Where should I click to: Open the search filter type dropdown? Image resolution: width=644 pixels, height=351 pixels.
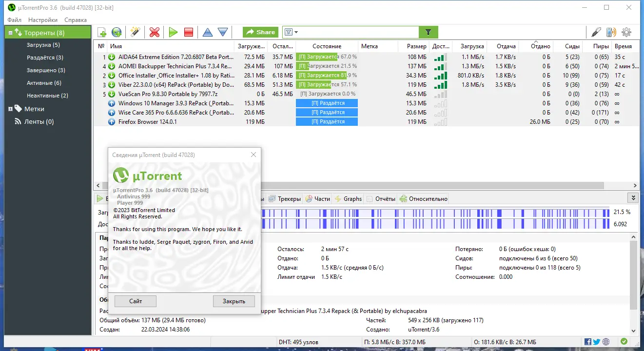pyautogui.click(x=291, y=32)
